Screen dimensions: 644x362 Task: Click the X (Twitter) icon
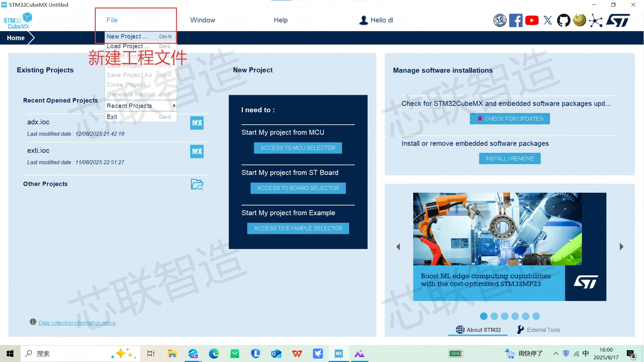(x=548, y=20)
